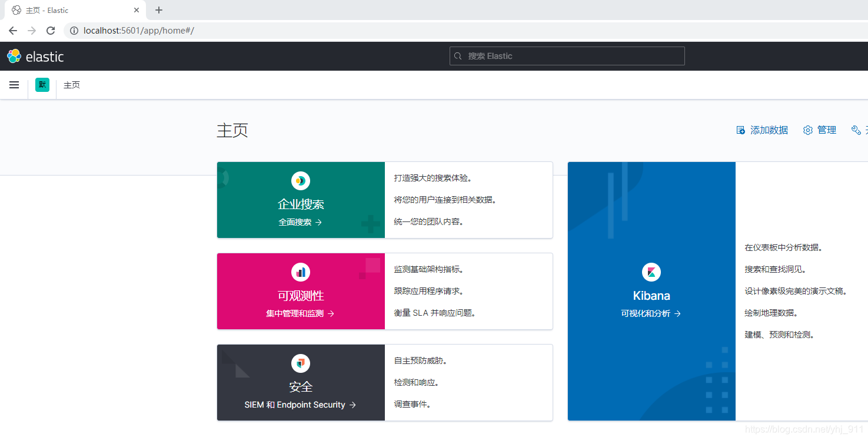Viewport: 868px width, 440px height.
Task: Click the 可观测性 card title
Action: (301, 296)
